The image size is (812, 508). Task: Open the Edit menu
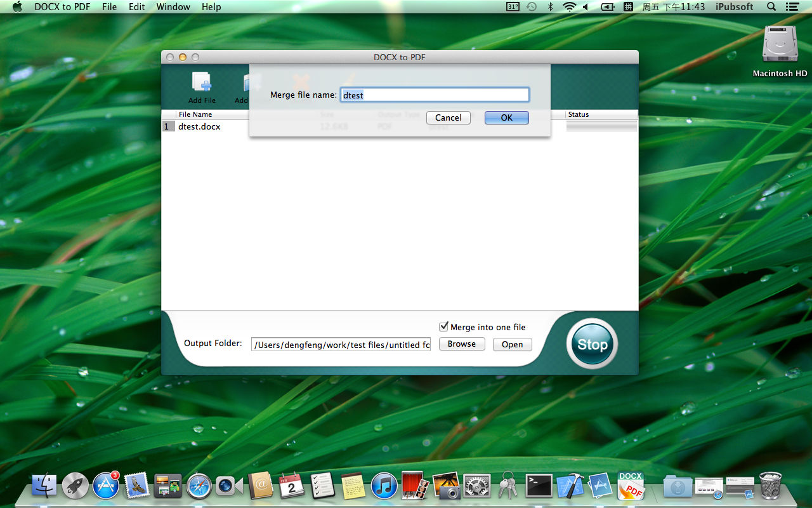(136, 7)
